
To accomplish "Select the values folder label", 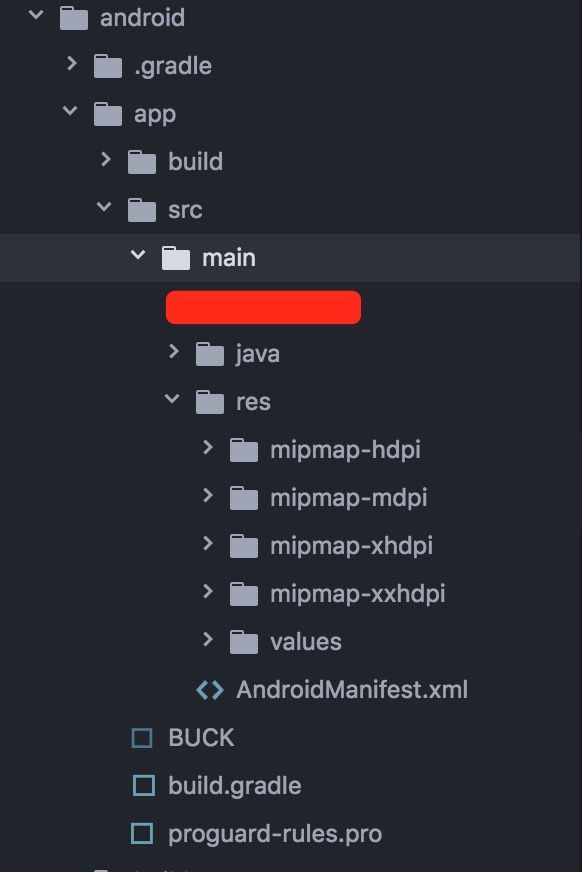I will [x=306, y=642].
